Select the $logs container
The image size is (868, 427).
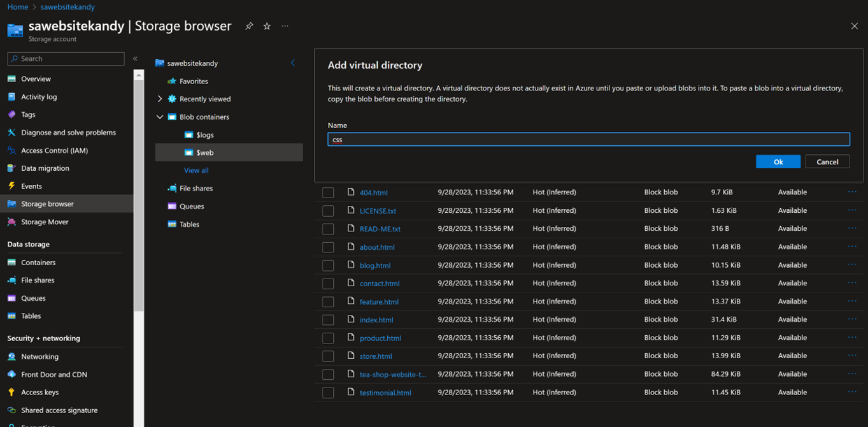point(205,135)
